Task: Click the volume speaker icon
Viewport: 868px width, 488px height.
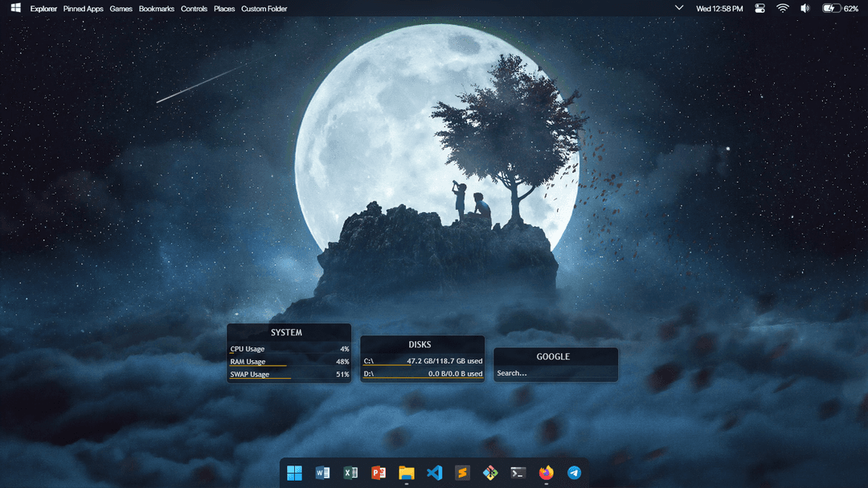Action: pos(805,8)
